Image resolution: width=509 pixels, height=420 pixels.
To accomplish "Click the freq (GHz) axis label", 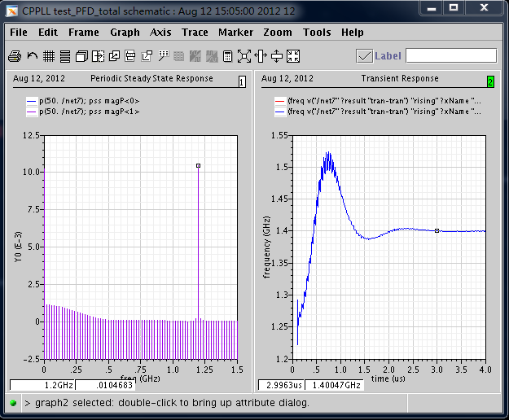I will pos(140,378).
